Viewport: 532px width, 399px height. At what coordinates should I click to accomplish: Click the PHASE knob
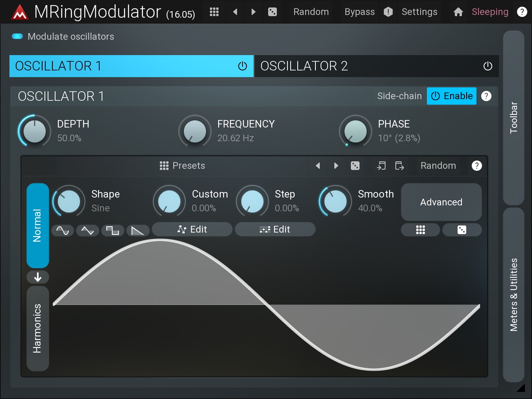coord(356,131)
